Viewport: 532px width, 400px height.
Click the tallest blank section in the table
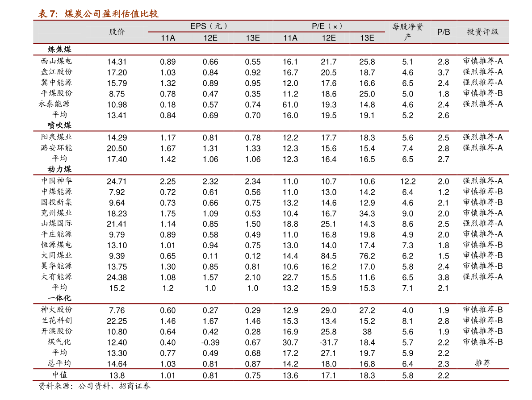[271, 239]
